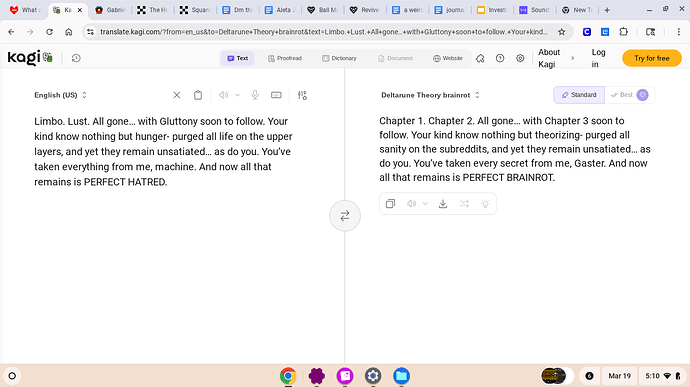Switch to Text mode tab
Image resolution: width=690 pixels, height=387 pixels.
[x=238, y=58]
